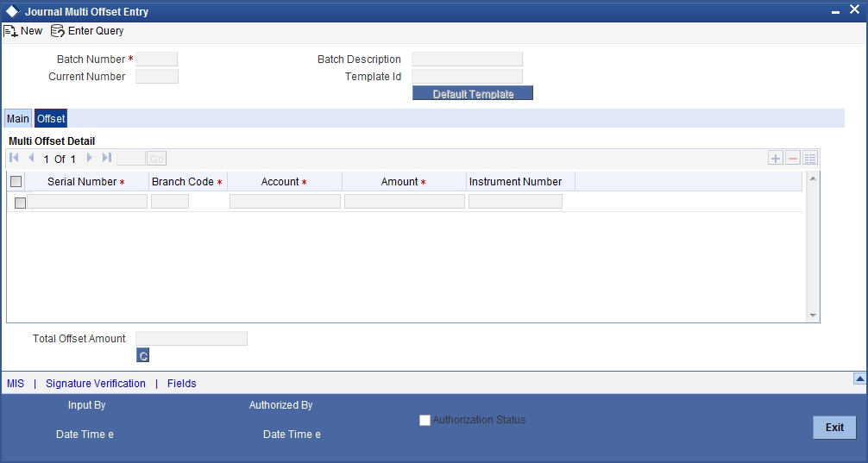Go to previous record page arrow
The width and height of the screenshot is (868, 463).
click(x=31, y=158)
